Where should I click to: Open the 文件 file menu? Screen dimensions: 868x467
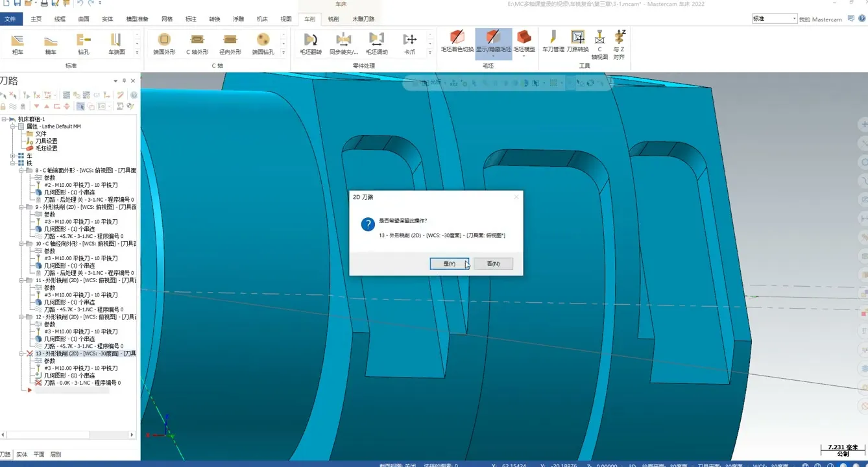coord(10,19)
